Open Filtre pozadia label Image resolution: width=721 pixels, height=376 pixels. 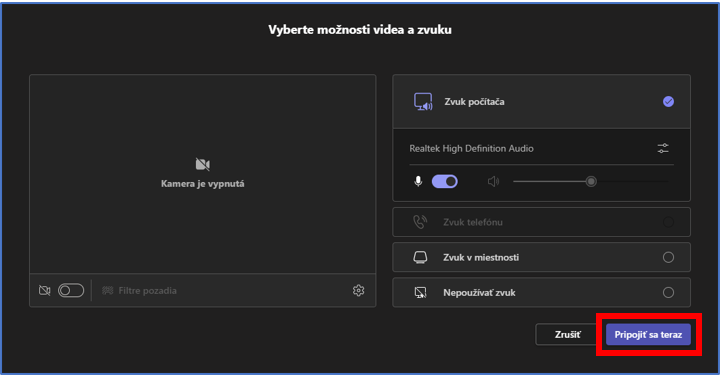point(148,291)
